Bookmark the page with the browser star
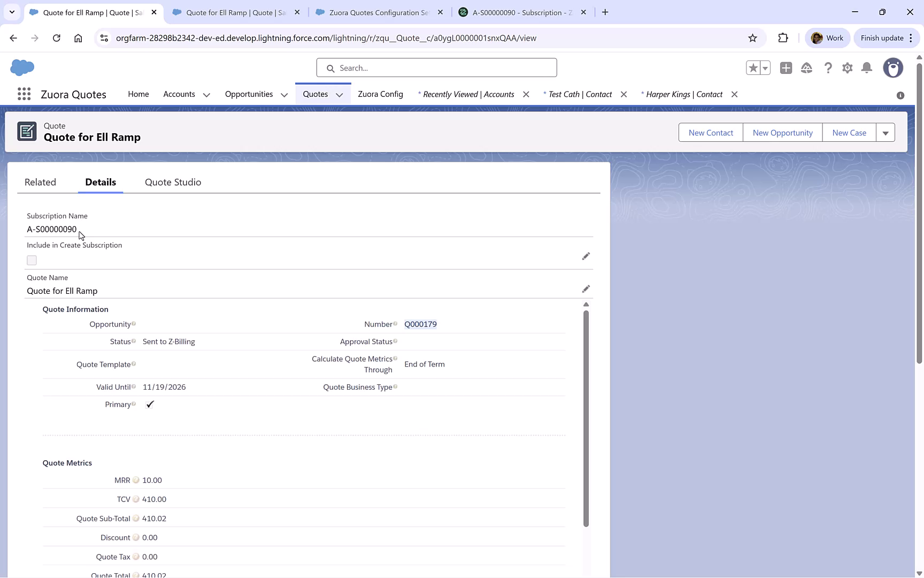 [x=752, y=38]
